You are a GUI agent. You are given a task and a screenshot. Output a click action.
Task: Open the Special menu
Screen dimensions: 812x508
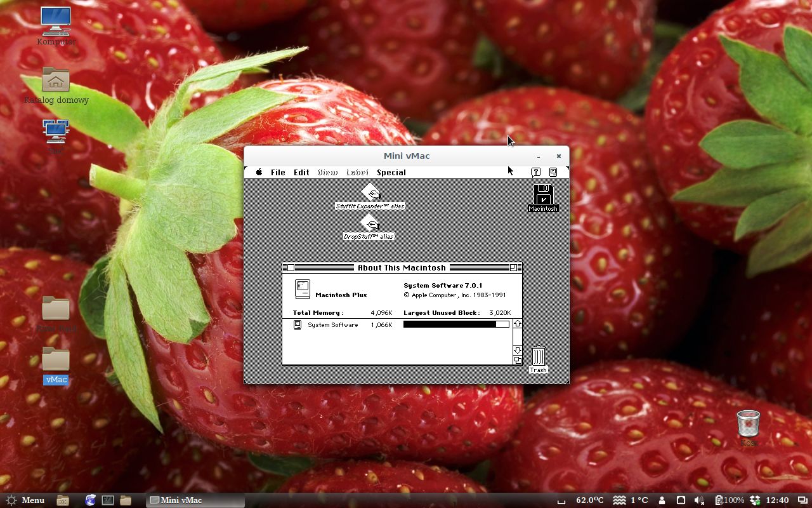coord(391,172)
